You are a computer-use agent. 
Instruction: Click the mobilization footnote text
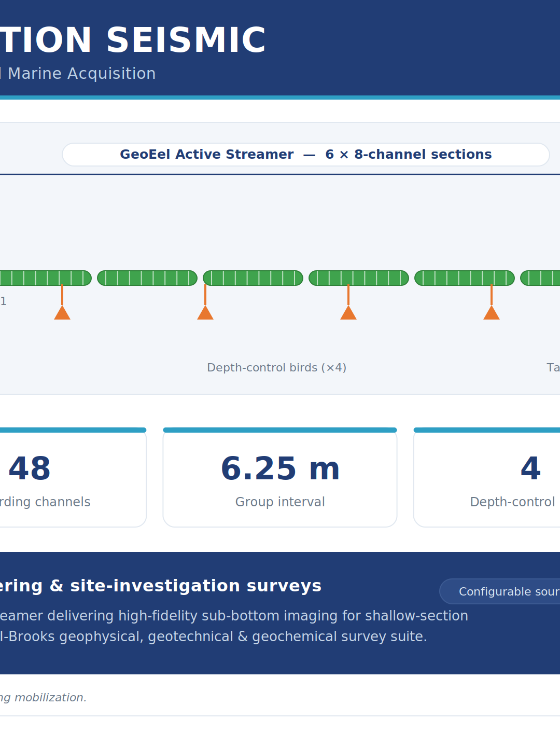click(x=44, y=698)
